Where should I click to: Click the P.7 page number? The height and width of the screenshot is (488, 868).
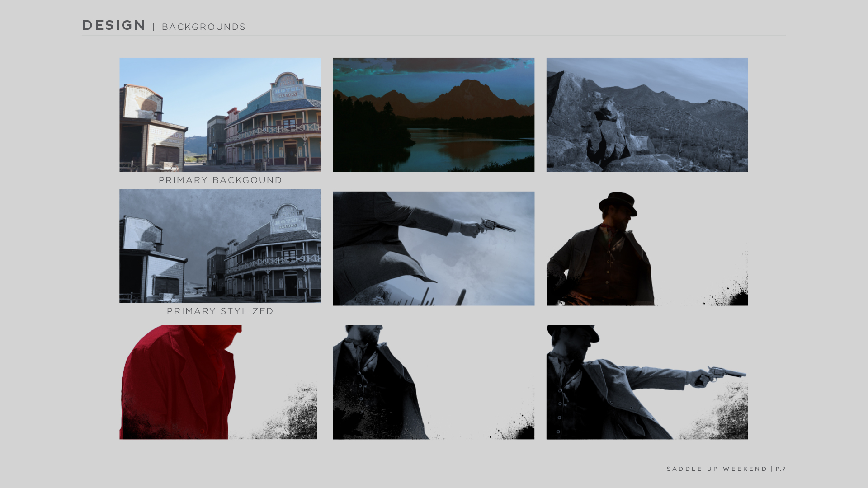point(781,469)
